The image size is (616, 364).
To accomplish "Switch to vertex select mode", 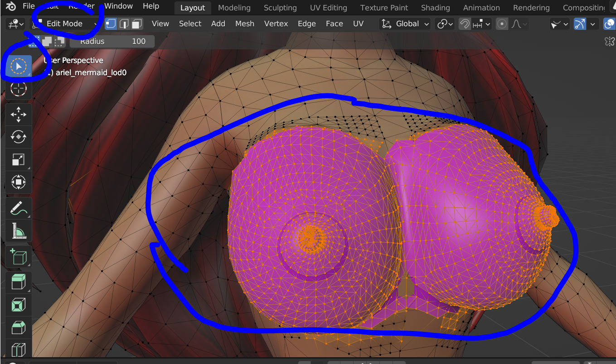I will click(x=111, y=24).
